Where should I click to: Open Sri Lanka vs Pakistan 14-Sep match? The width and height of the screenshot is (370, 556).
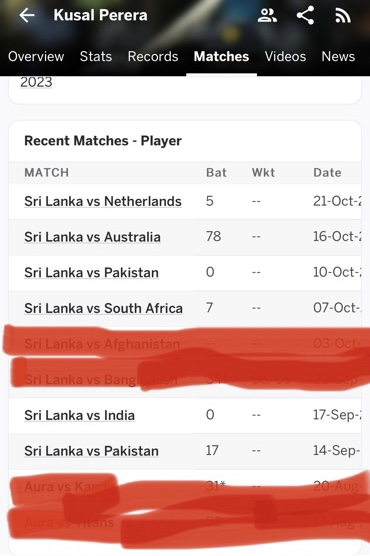[x=91, y=451]
